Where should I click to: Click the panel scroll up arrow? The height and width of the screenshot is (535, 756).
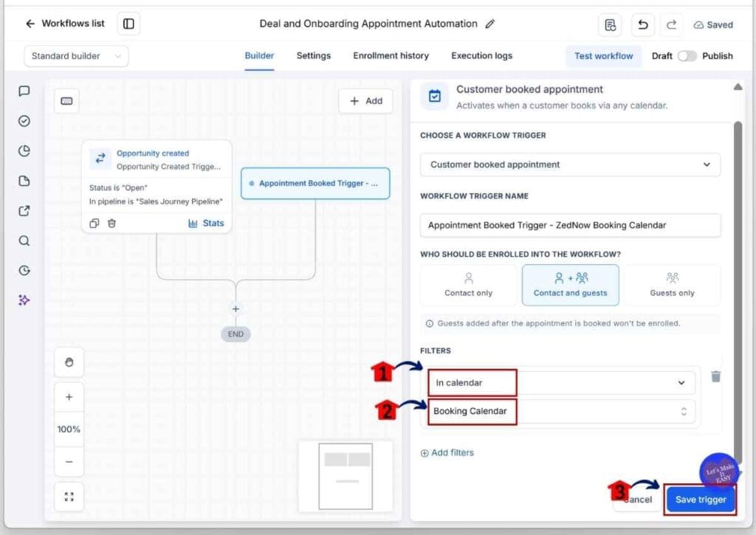pyautogui.click(x=738, y=87)
